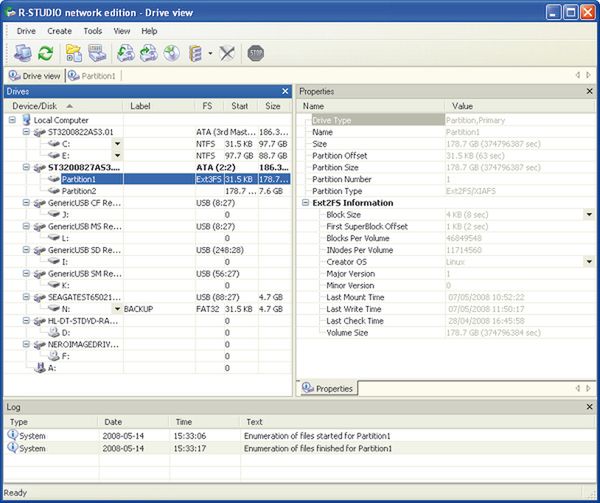This screenshot has width=600, height=503.
Task: Click the green Refresh toolbar icon
Action: pyautogui.click(x=46, y=53)
